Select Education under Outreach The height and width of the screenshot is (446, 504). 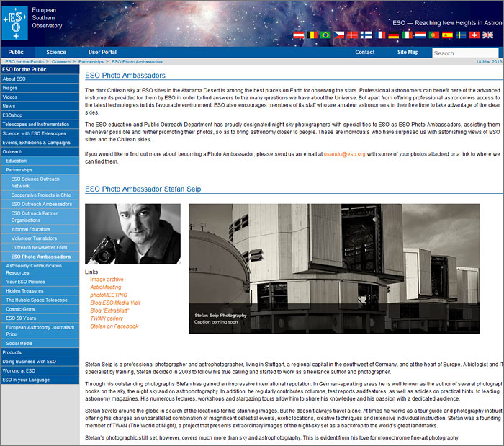40,161
